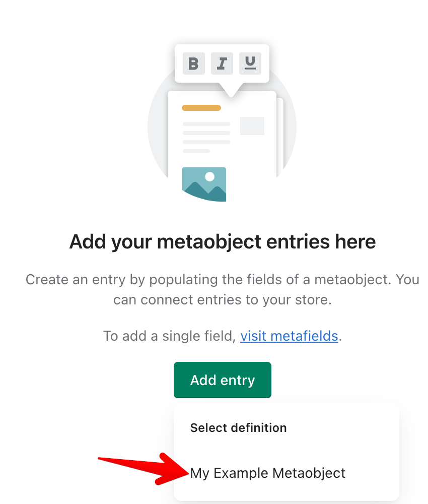This screenshot has height=504, width=428.
Task: Click the gray sidebar block on the illustration
Action: coord(252,127)
